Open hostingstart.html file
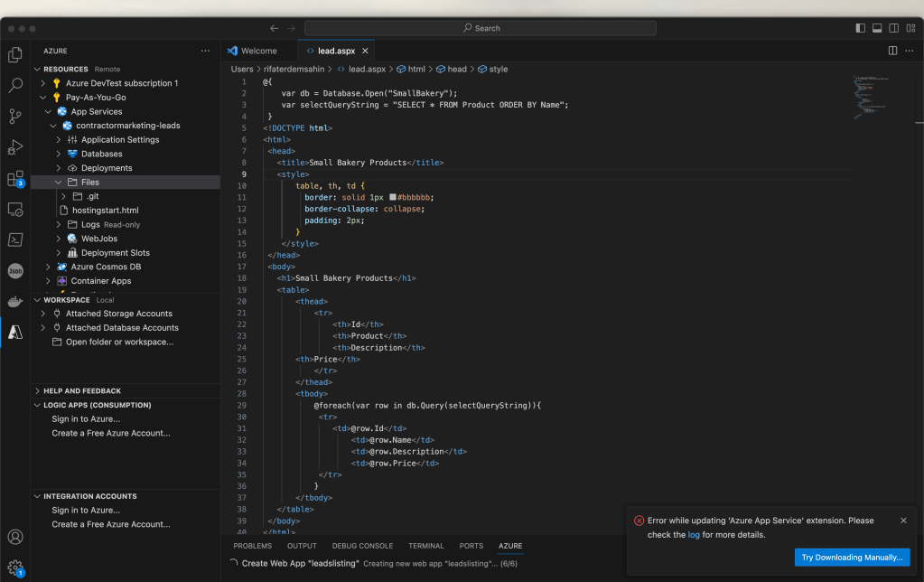The height and width of the screenshot is (582, 924). pos(105,211)
